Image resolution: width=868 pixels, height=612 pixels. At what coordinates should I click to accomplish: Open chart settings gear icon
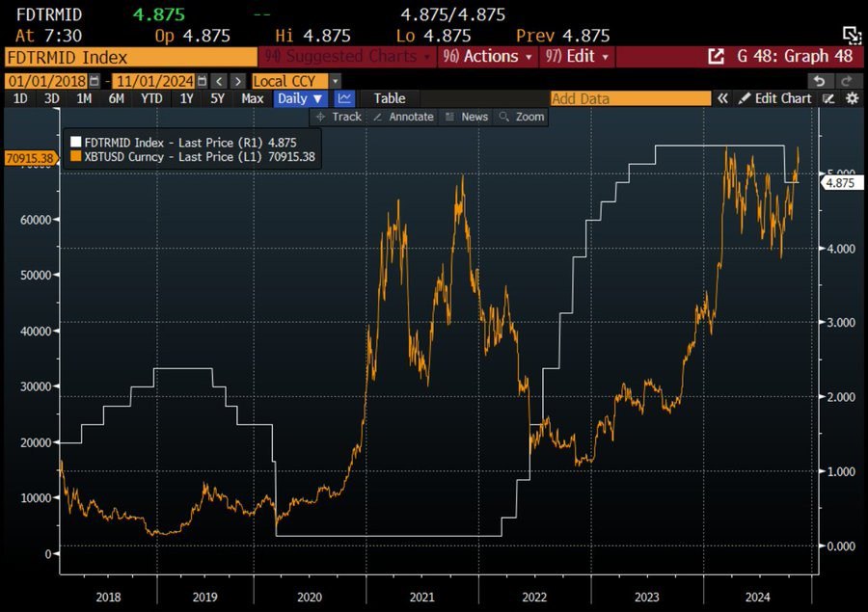[x=852, y=98]
